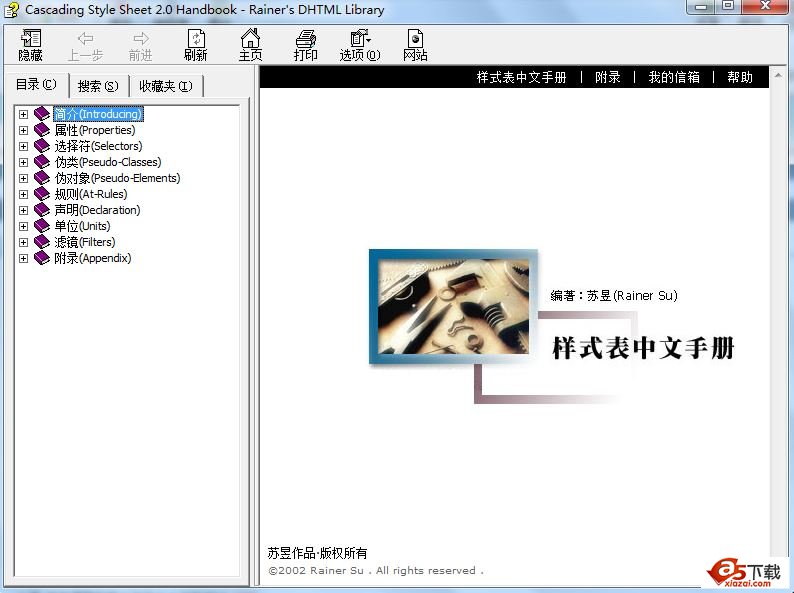Click book icon beside 简介(Introducing)

[x=42, y=114]
